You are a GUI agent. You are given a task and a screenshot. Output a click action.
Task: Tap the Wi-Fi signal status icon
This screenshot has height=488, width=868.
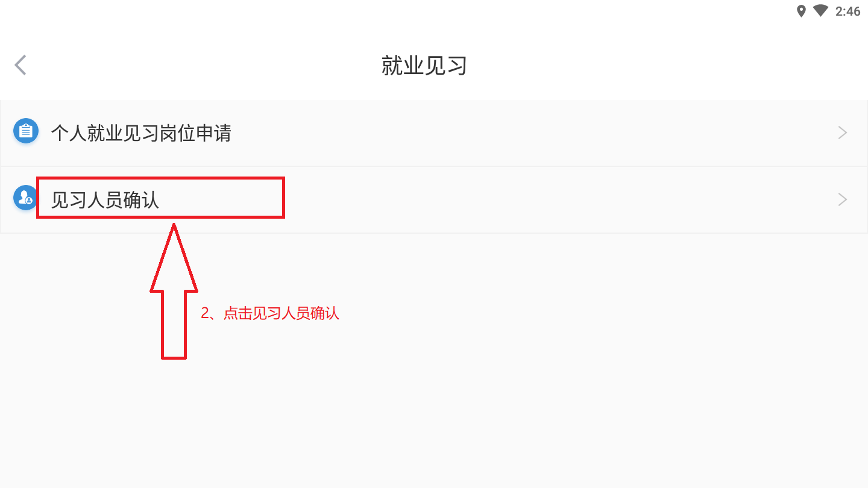pyautogui.click(x=820, y=11)
